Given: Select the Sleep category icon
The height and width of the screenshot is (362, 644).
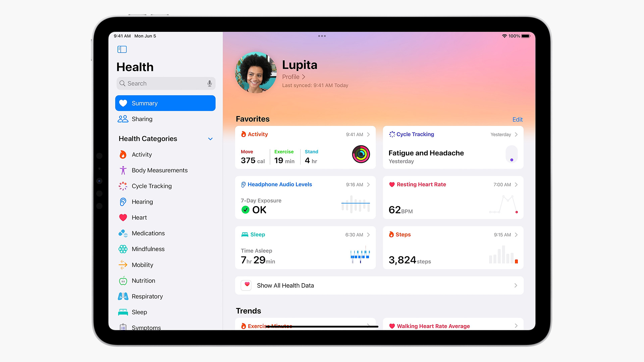Looking at the screenshot, I should pos(123,312).
